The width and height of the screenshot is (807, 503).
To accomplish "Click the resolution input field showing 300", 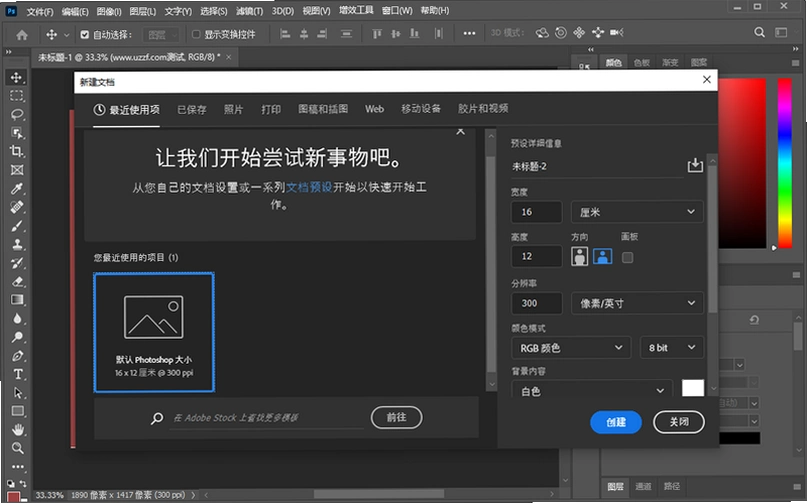I will (x=536, y=303).
